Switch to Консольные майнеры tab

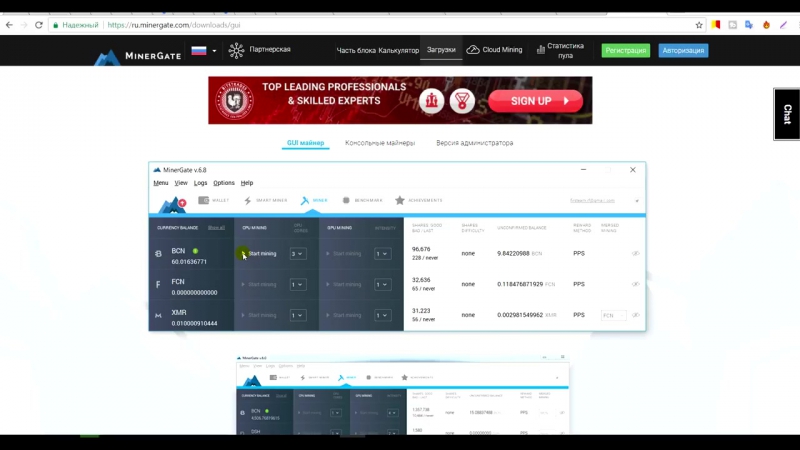(x=380, y=143)
